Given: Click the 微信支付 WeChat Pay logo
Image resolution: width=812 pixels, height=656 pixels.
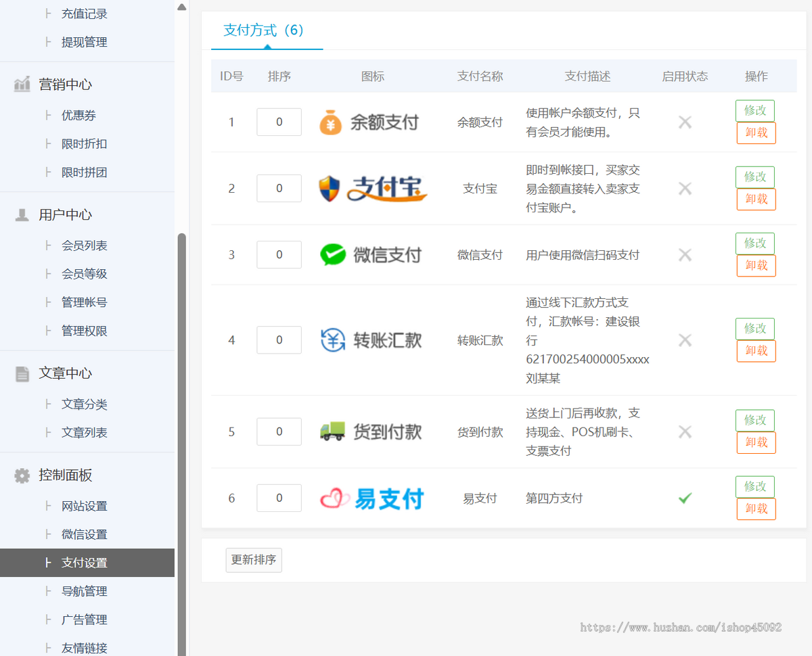Looking at the screenshot, I should pyautogui.click(x=371, y=255).
